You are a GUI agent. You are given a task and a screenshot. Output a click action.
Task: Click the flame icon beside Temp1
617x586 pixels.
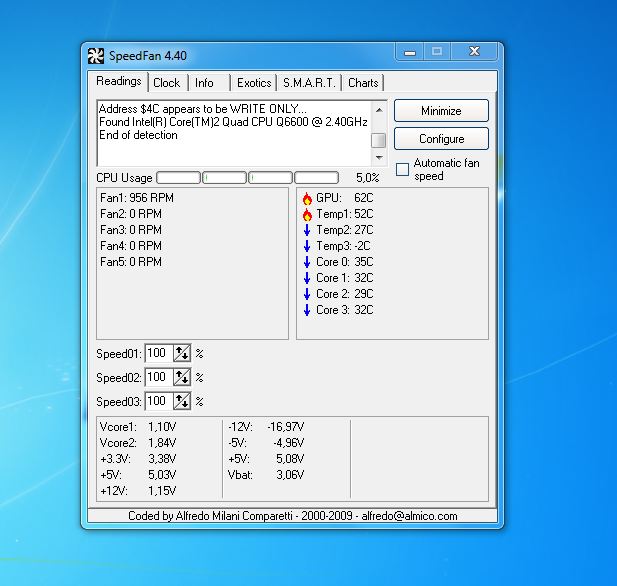(x=307, y=214)
